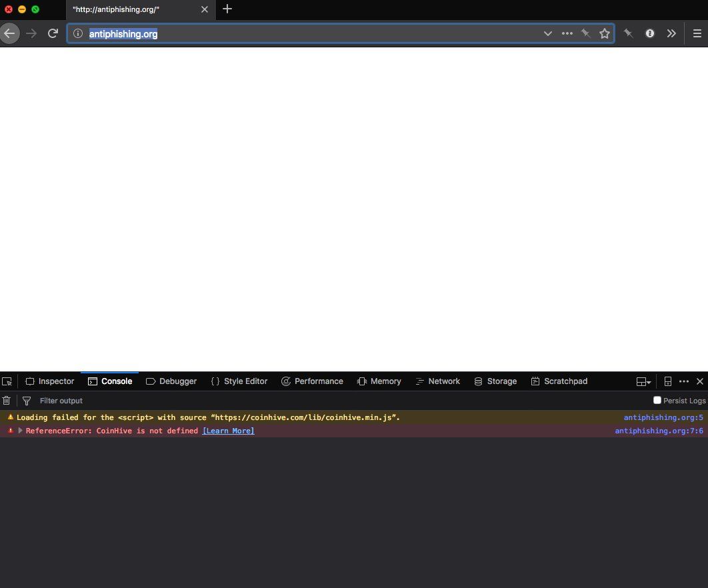Show site information icon in address bar
Screen dimensions: 708x588
[77, 33]
